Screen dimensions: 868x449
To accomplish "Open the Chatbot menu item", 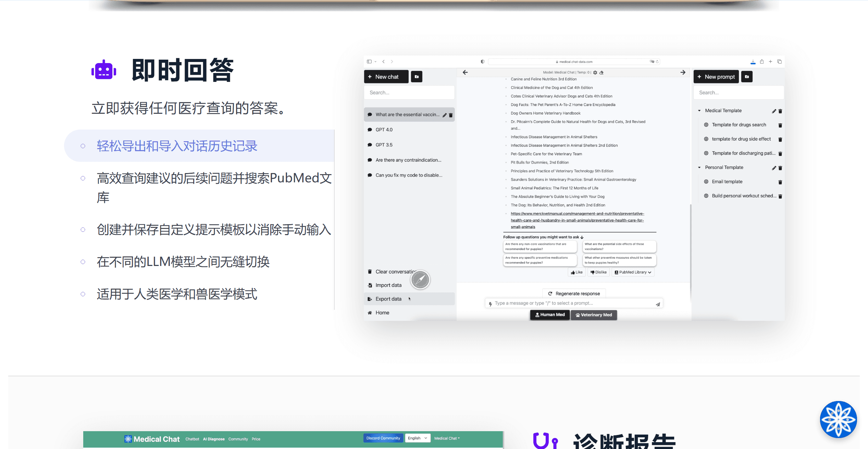I will pyautogui.click(x=192, y=439).
